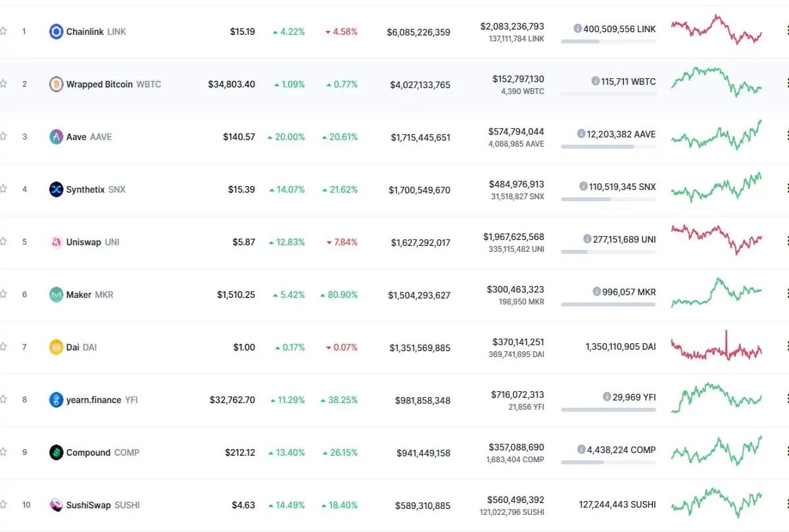Click the yearn.finance coin logo
This screenshot has height=532, width=789.
[x=56, y=400]
